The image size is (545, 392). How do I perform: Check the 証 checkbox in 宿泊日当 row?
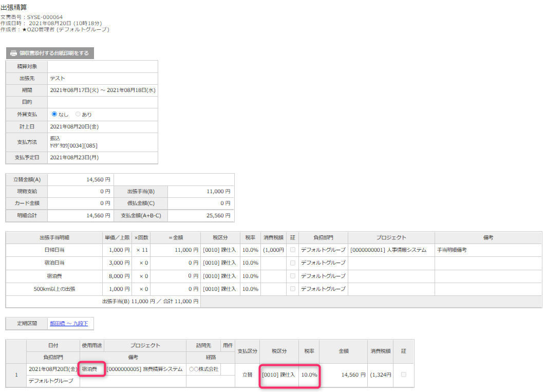(292, 263)
